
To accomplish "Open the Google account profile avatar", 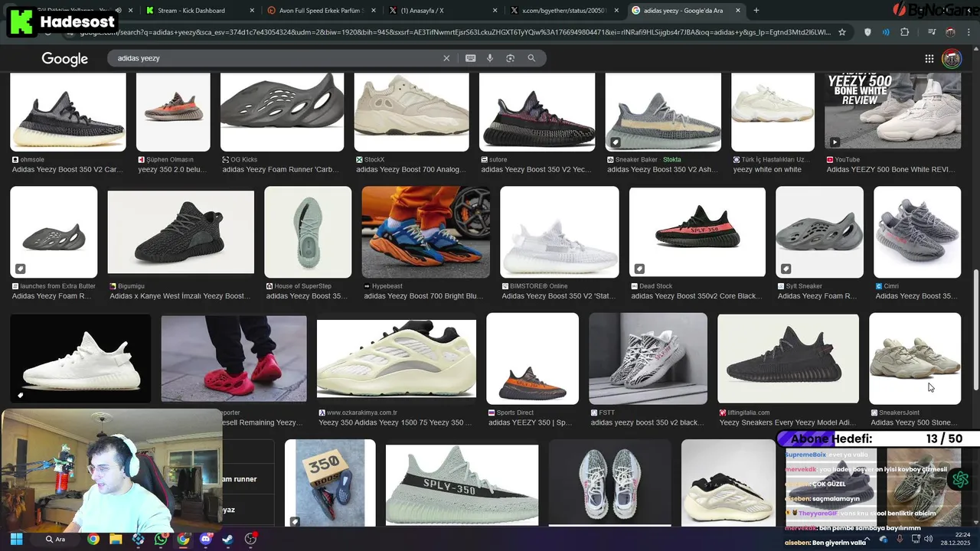I will (952, 58).
